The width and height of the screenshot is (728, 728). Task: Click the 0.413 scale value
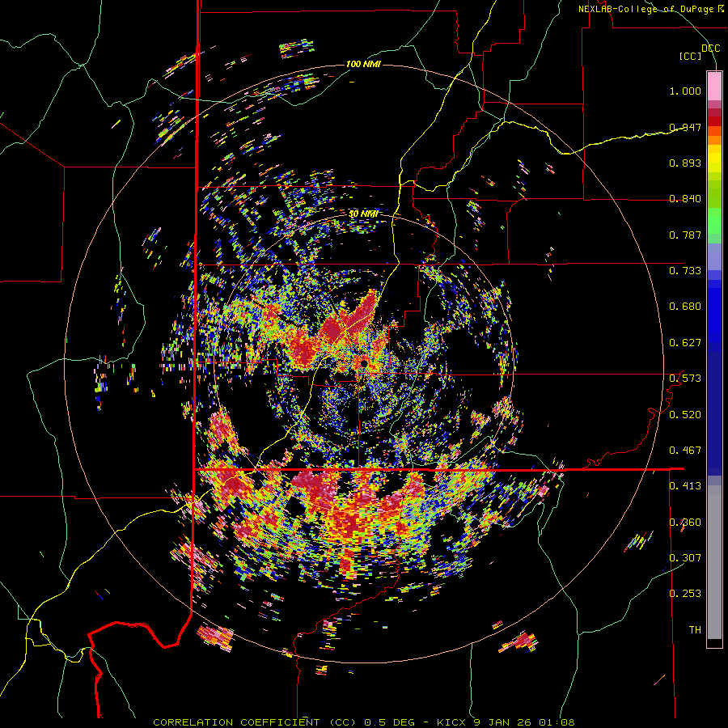[x=685, y=486]
